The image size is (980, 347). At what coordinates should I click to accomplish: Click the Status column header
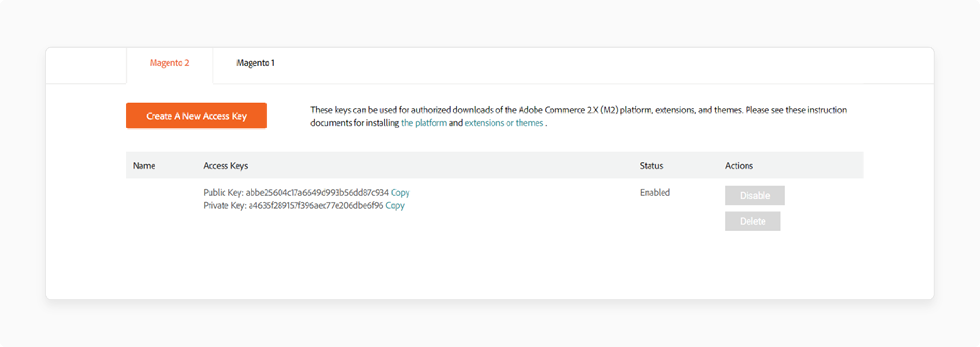651,165
